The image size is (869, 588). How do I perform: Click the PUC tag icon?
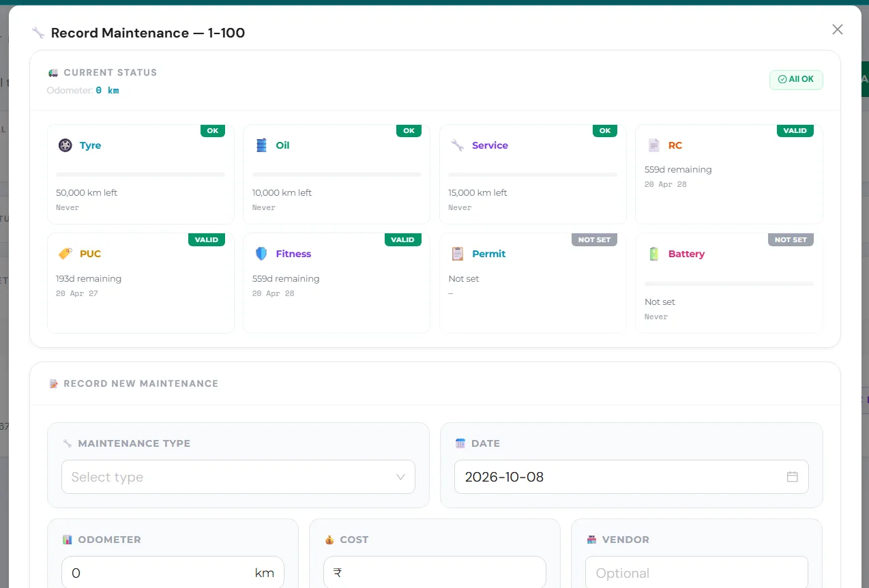[x=65, y=254]
